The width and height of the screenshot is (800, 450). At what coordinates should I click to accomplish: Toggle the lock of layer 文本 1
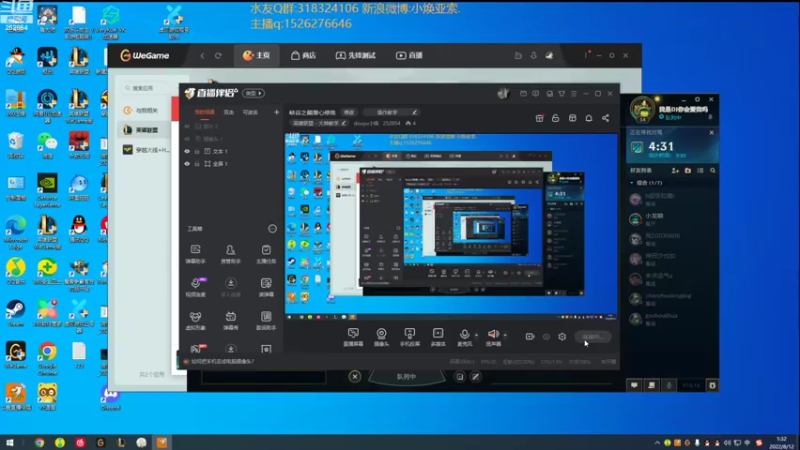tap(197, 152)
